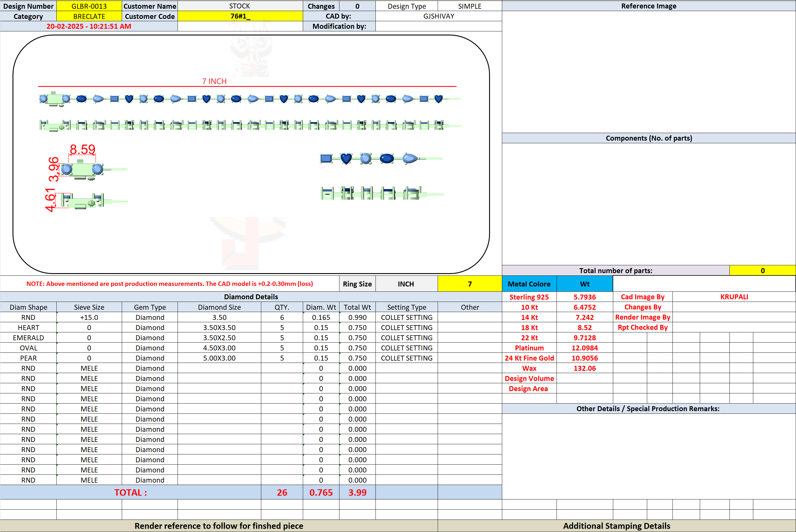Click the Rpt Checked By label
796x532 pixels.
tap(643, 327)
